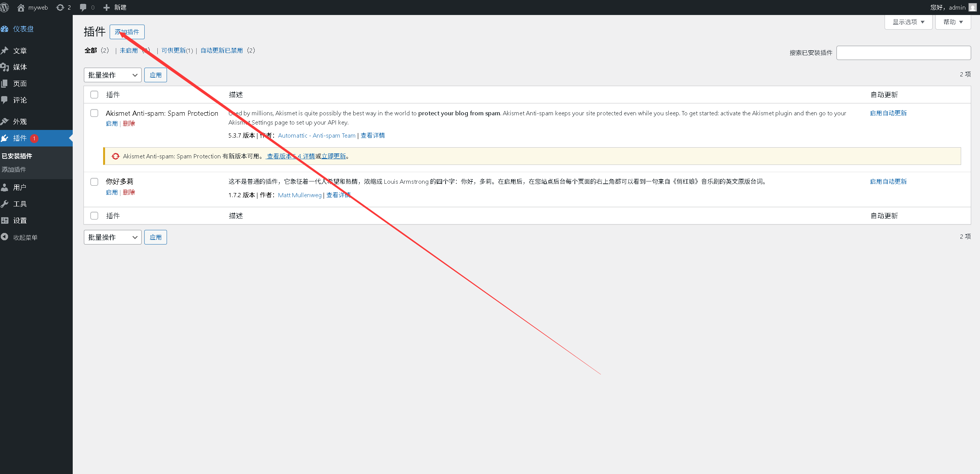Open the top 批量操作 bulk actions dropdown
This screenshot has height=474, width=980.
click(112, 75)
